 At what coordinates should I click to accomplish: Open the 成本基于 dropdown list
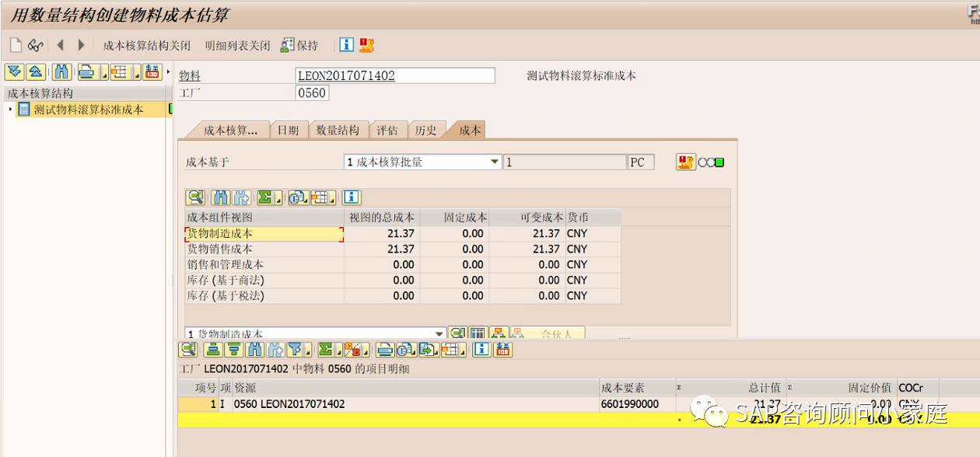pyautogui.click(x=495, y=162)
